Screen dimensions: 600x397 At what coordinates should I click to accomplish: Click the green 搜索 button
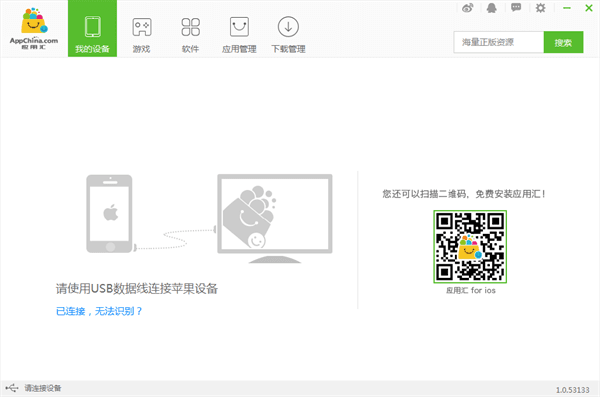coord(563,42)
